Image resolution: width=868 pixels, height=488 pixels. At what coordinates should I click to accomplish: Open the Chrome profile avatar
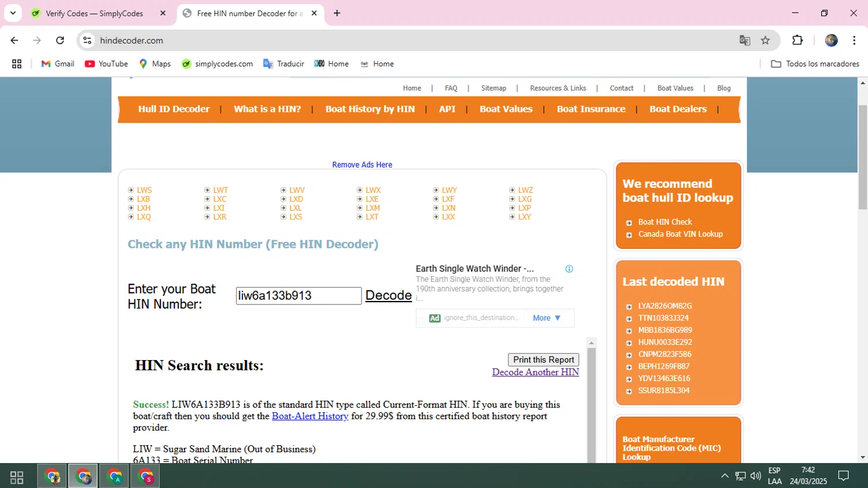tap(832, 41)
